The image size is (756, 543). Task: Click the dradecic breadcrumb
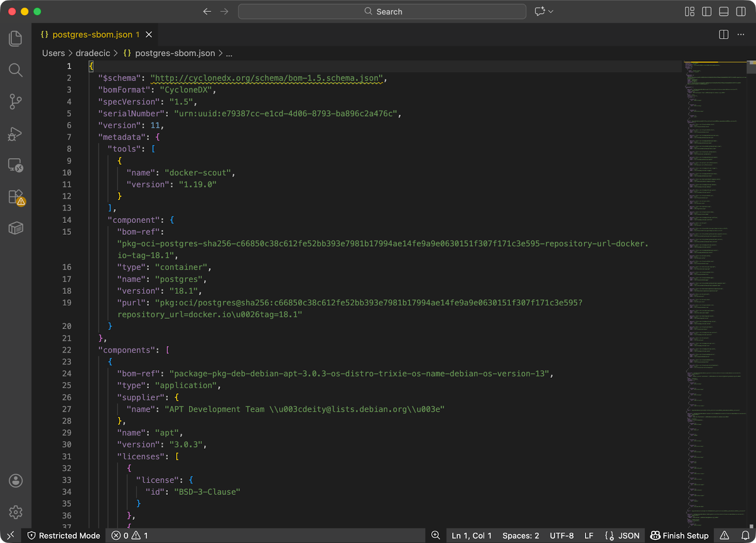[93, 53]
